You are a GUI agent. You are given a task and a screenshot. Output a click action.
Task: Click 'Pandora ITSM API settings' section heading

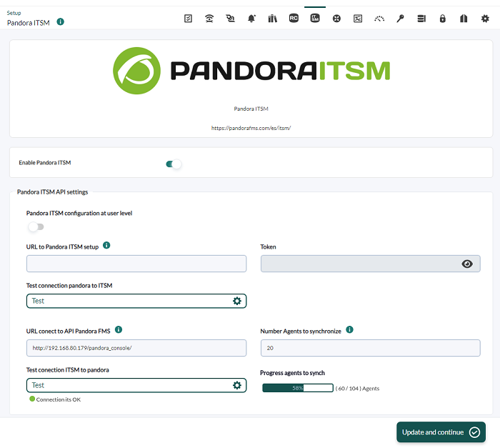(x=53, y=191)
